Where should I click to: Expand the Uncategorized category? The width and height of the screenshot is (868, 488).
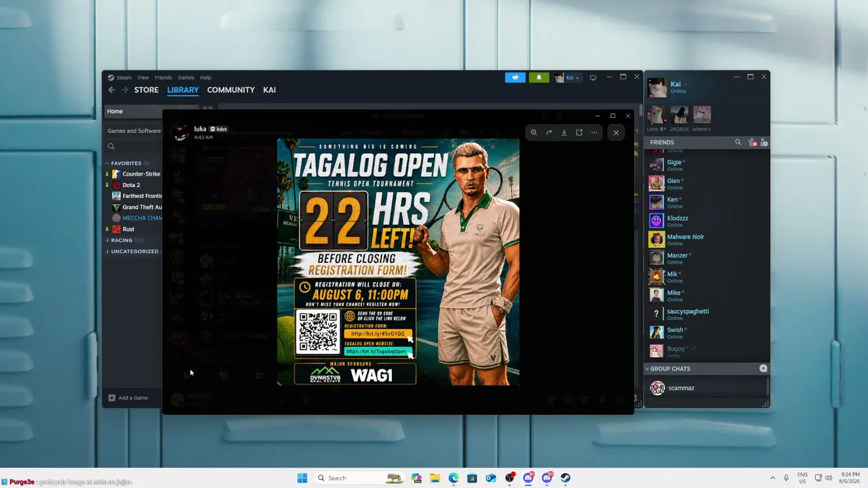point(107,251)
